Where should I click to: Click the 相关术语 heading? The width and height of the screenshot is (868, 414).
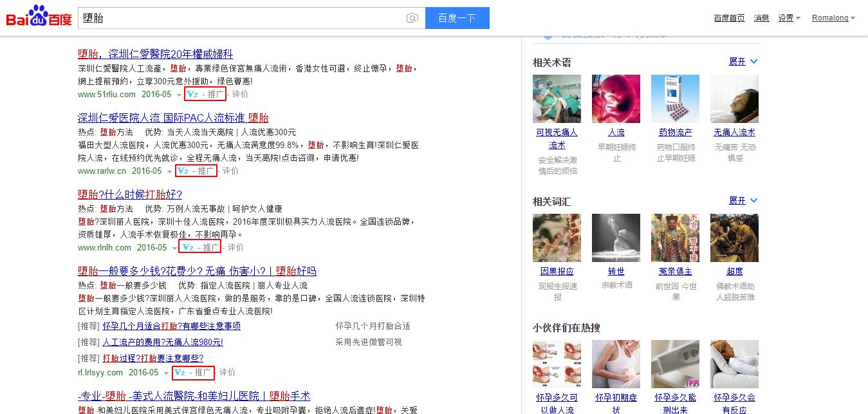coord(551,62)
